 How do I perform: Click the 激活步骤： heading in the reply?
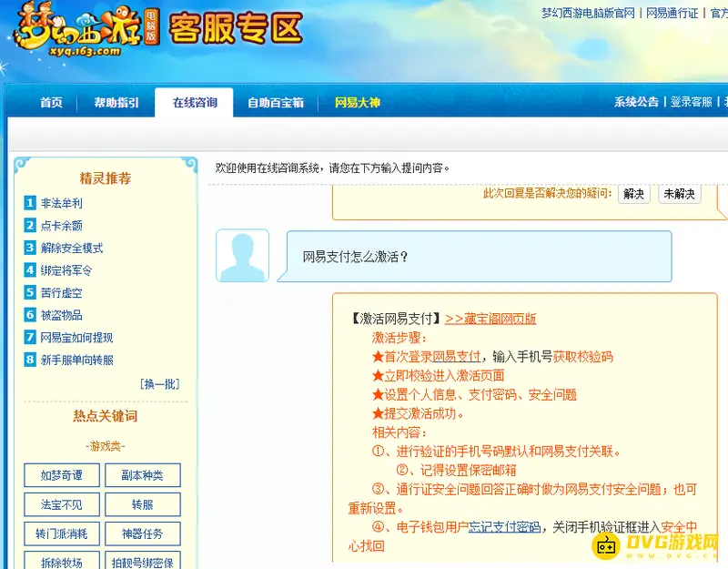399,338
